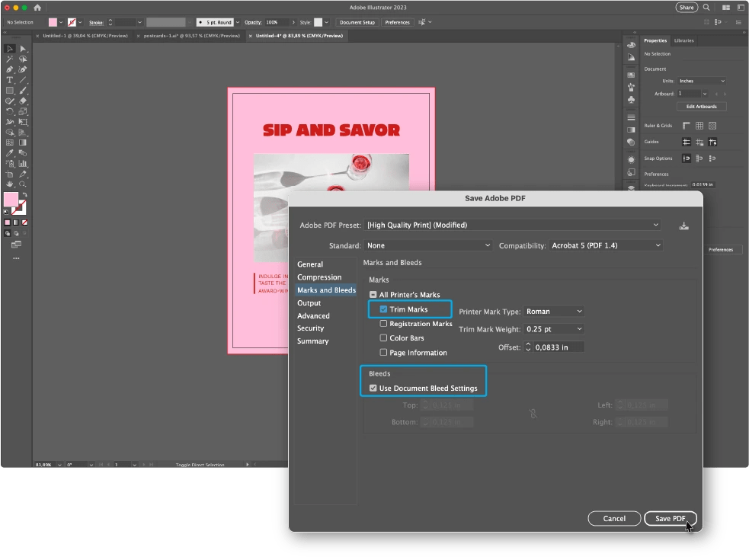
Task: Click the Save PDF button
Action: (x=670, y=518)
